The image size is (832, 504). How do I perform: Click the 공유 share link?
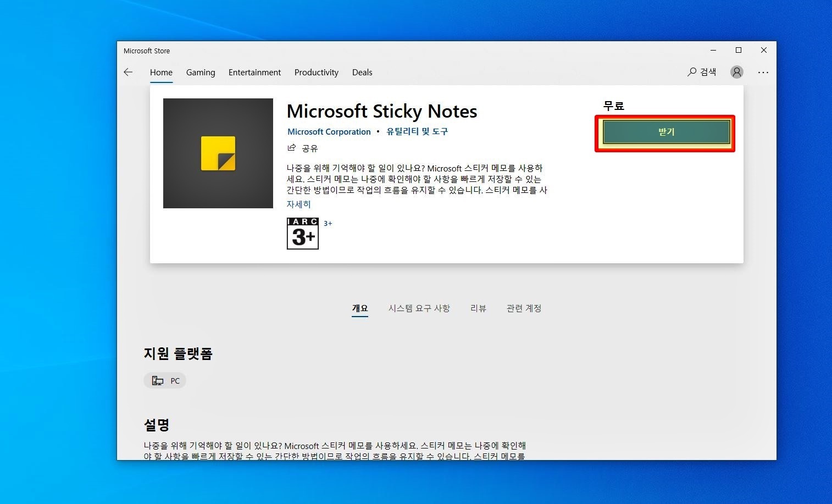[x=303, y=148]
